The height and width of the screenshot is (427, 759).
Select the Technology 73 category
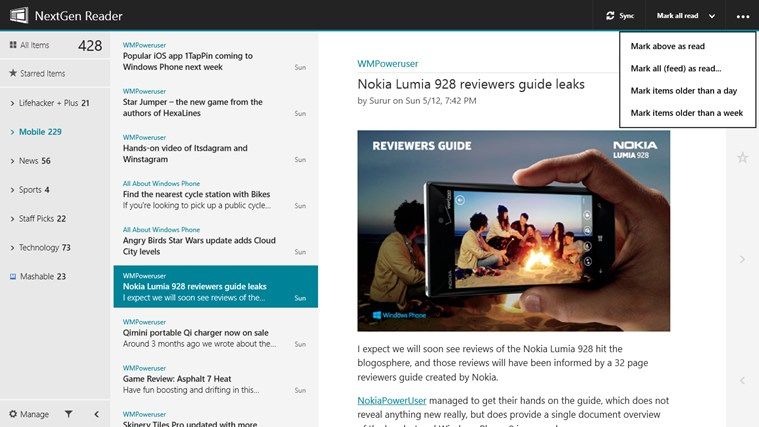pos(45,248)
